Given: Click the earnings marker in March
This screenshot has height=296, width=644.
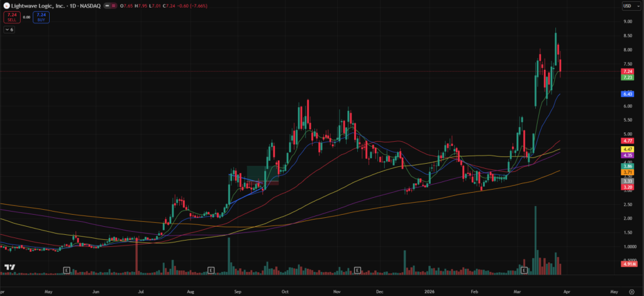Looking at the screenshot, I should click(x=524, y=270).
